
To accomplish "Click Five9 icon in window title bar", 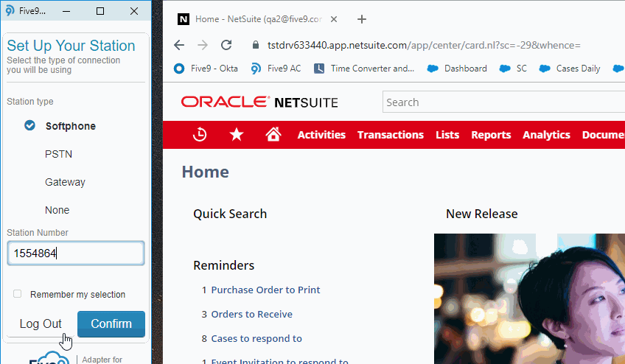I will click(x=10, y=11).
